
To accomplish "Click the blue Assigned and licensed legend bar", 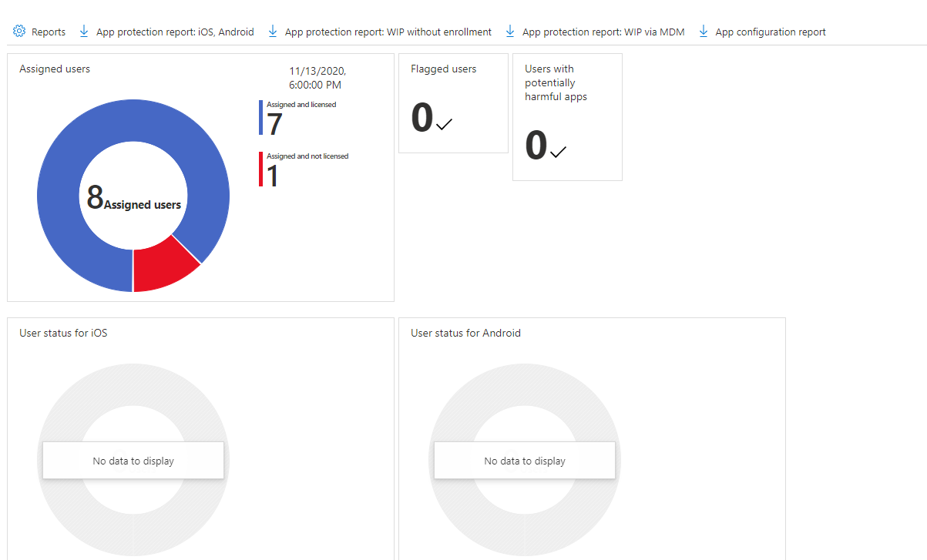I will (260, 117).
